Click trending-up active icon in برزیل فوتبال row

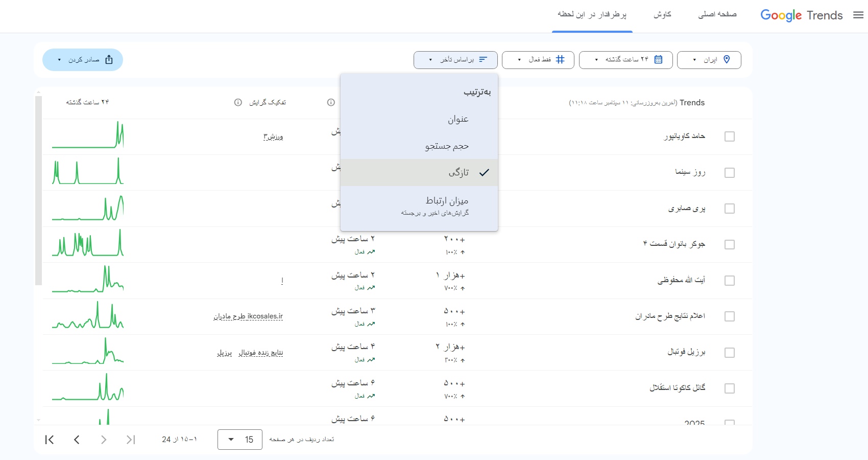(x=371, y=360)
